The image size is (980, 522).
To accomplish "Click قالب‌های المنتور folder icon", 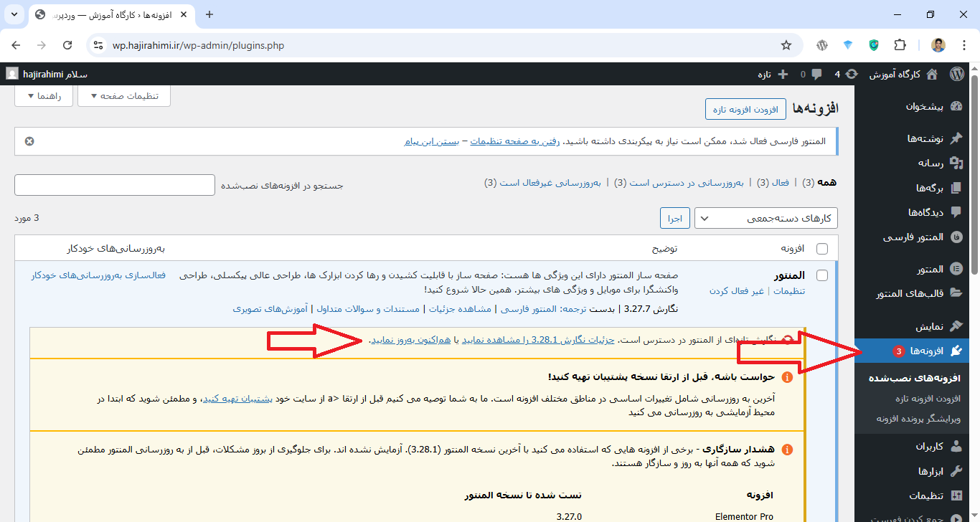I will click(956, 293).
